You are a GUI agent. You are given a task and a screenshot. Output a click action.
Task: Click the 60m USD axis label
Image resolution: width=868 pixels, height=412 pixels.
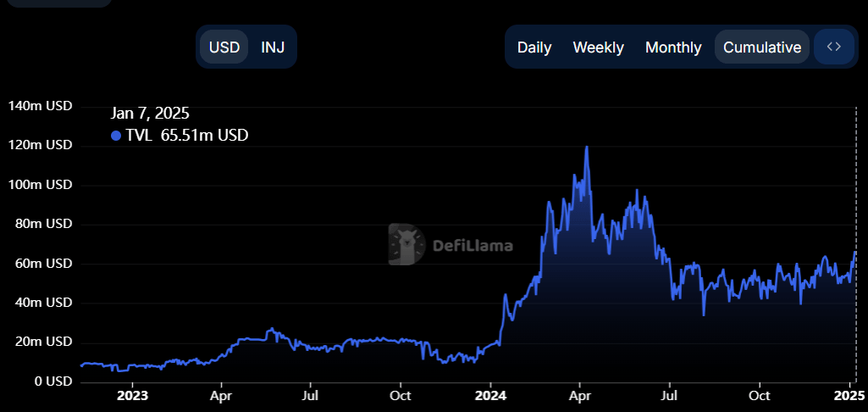click(43, 263)
